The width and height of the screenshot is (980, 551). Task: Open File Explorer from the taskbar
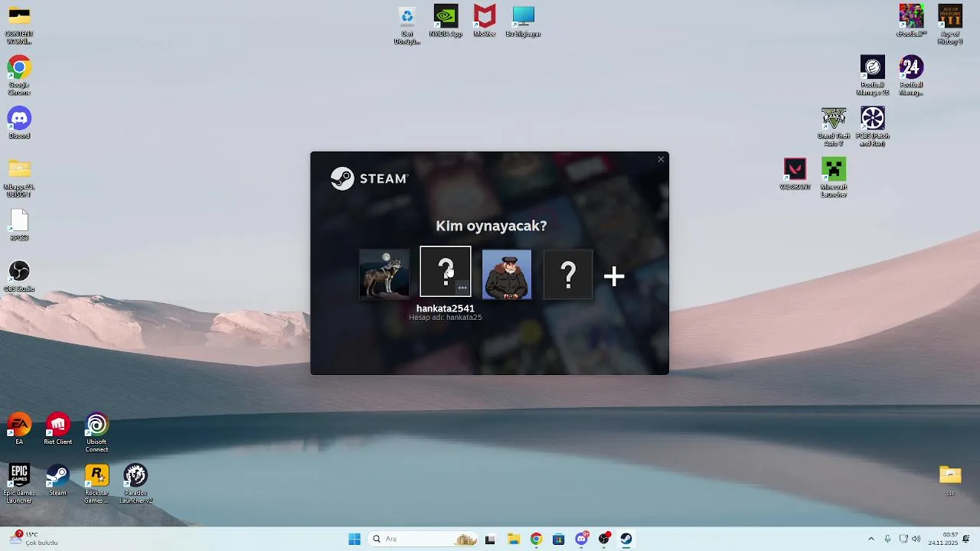point(513,539)
